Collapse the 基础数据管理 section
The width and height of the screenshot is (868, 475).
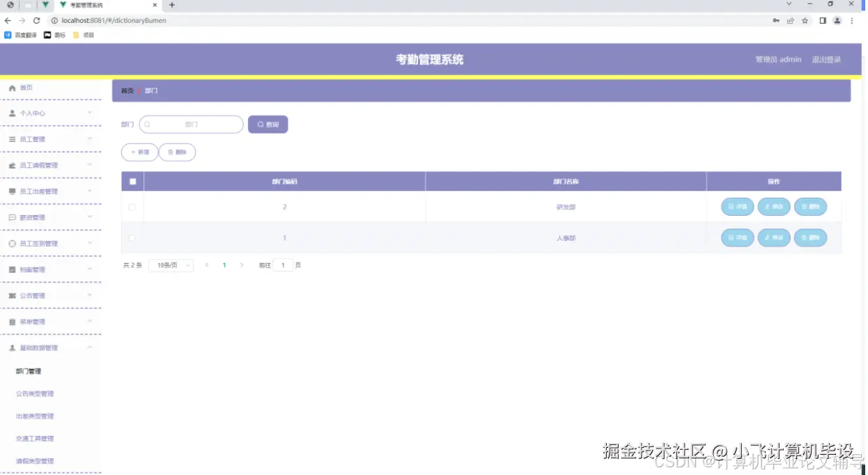point(89,348)
